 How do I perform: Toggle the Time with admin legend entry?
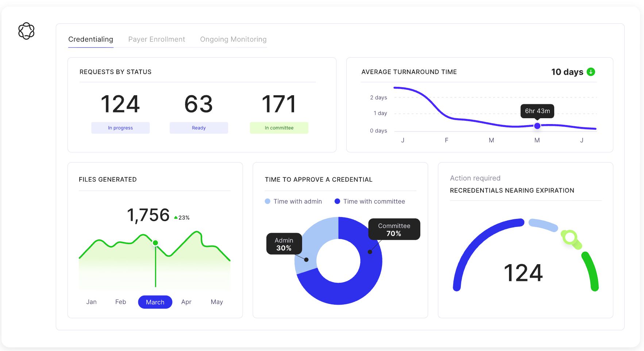[x=293, y=201]
